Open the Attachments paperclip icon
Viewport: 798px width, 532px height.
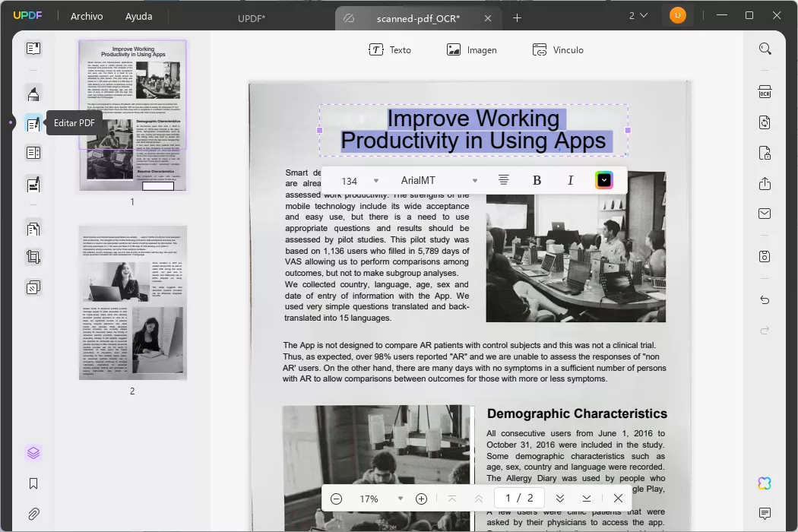tap(33, 514)
